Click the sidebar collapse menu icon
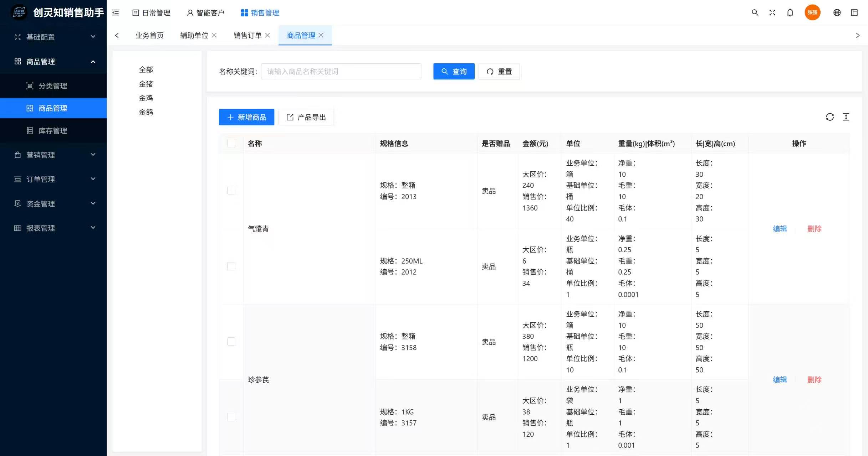Image resolution: width=868 pixels, height=456 pixels. click(116, 13)
